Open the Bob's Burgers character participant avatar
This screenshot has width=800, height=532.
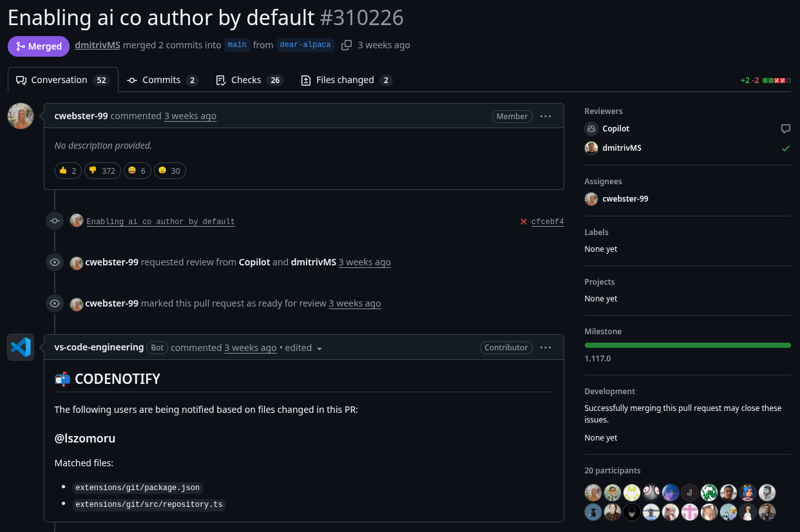[x=748, y=512]
